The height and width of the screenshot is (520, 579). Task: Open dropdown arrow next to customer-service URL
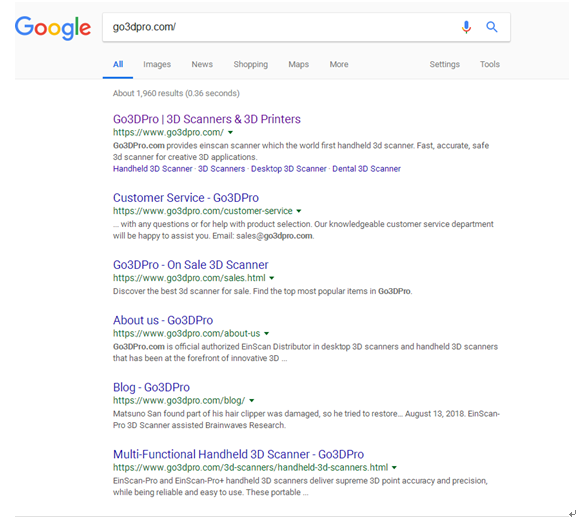point(299,211)
